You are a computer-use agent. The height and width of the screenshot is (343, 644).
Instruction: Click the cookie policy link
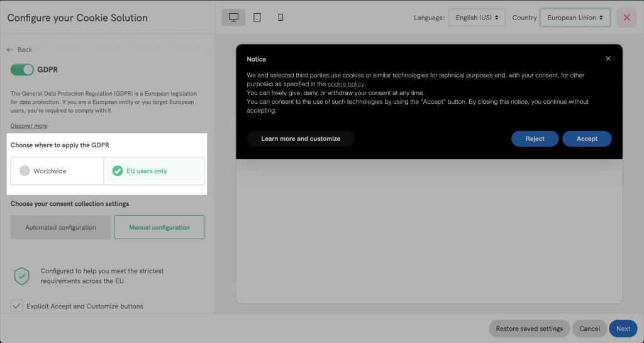coord(346,84)
